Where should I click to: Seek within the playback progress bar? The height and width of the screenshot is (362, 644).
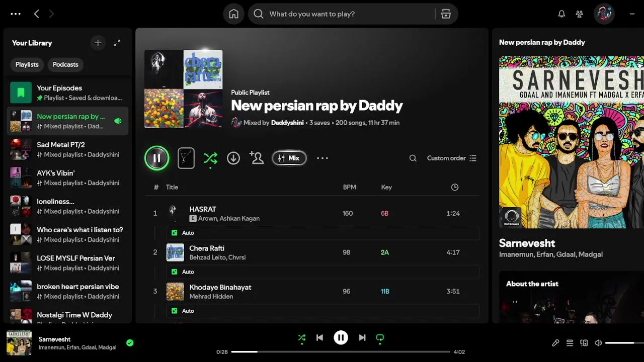point(341,352)
